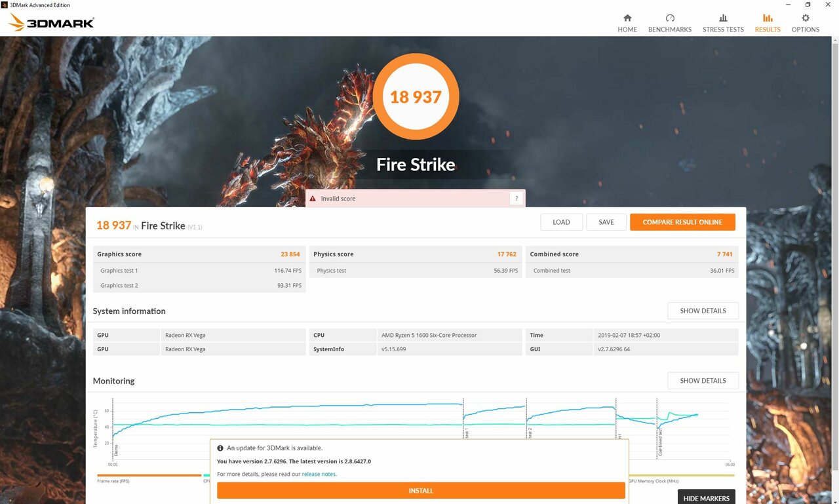Select the Demo marker on the chart
This screenshot has width=839, height=504.
coord(117,450)
